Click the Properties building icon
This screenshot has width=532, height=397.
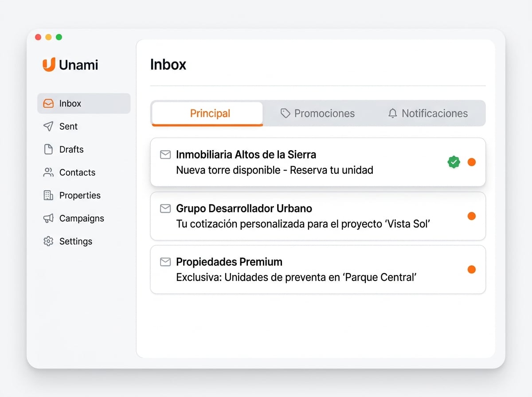click(x=48, y=195)
